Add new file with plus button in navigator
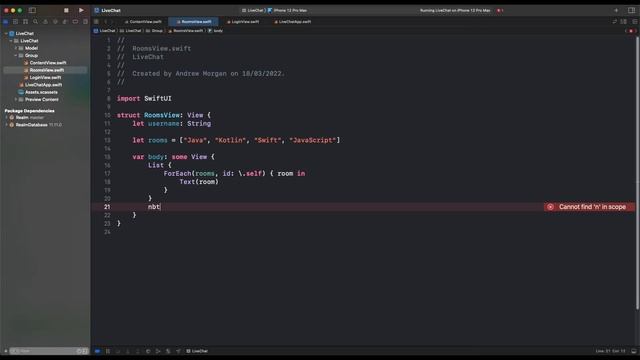The image size is (640, 360). point(5,351)
